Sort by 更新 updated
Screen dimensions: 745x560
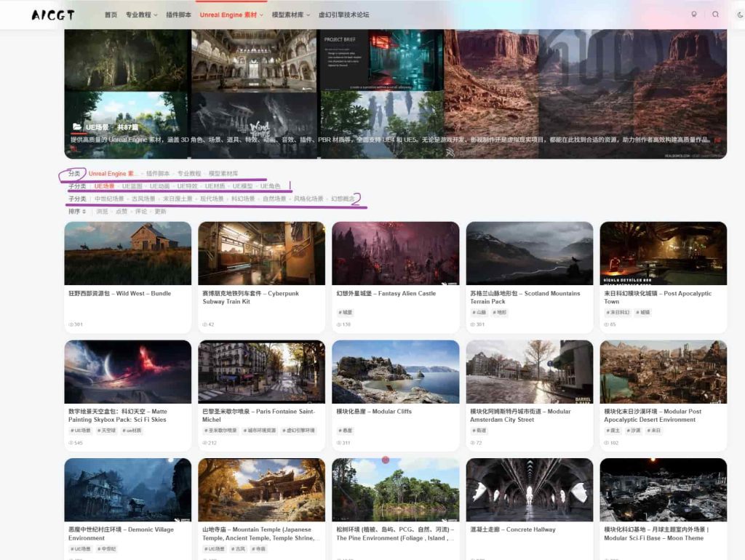pos(161,212)
